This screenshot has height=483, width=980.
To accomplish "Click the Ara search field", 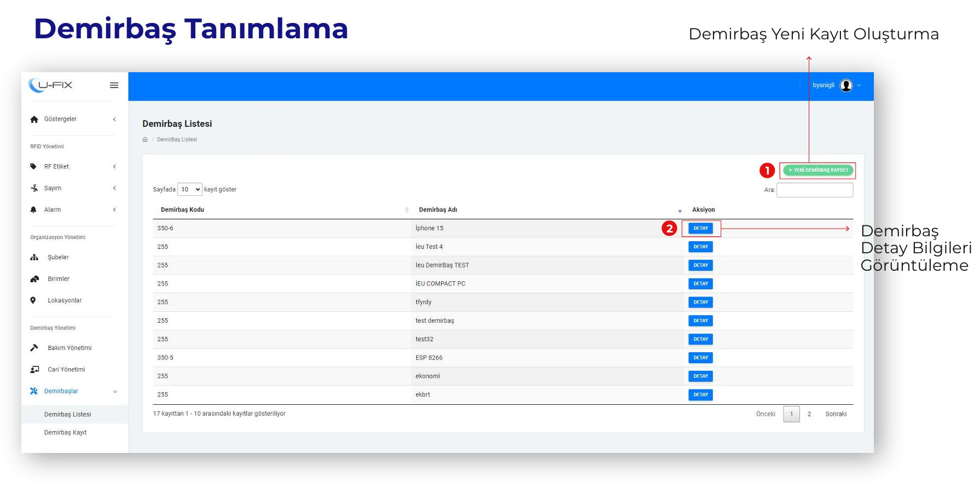I will pyautogui.click(x=815, y=190).
